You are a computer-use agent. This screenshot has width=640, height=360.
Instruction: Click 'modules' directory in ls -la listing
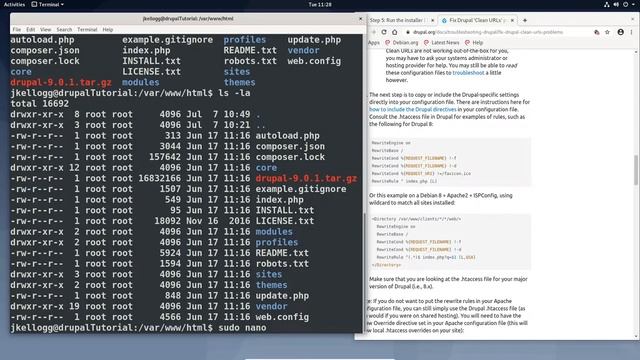(274, 232)
